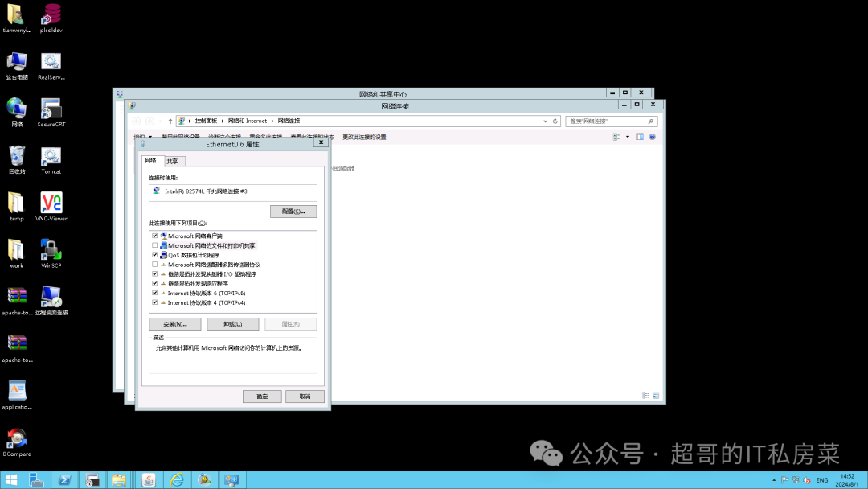Click the help icon in Network Connections
The height and width of the screenshot is (489, 868).
pyautogui.click(x=652, y=137)
